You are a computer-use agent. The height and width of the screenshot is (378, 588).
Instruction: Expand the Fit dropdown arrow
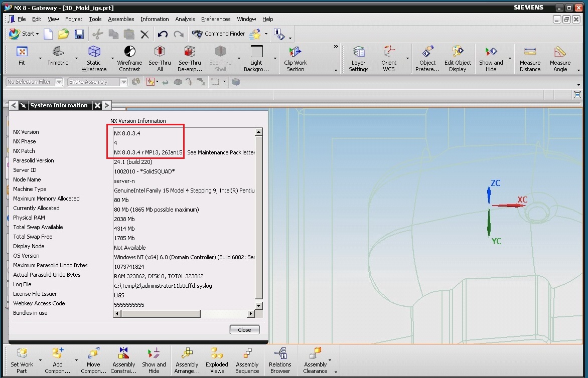coord(40,59)
